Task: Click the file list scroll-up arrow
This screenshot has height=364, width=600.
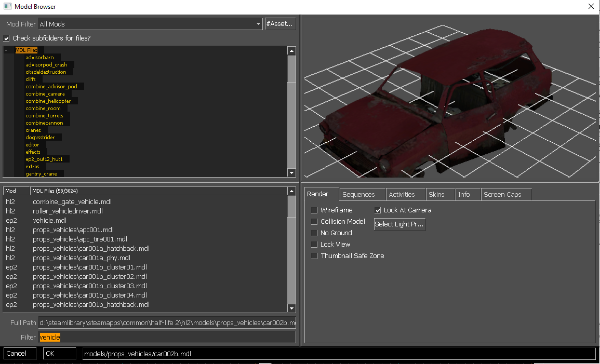Action: 291,191
